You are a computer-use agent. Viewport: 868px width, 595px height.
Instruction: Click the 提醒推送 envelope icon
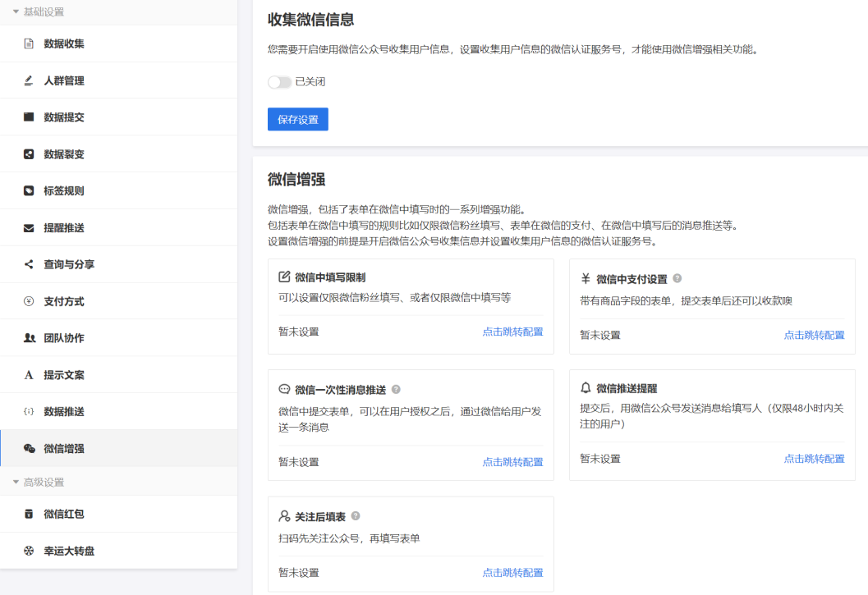[x=29, y=228]
